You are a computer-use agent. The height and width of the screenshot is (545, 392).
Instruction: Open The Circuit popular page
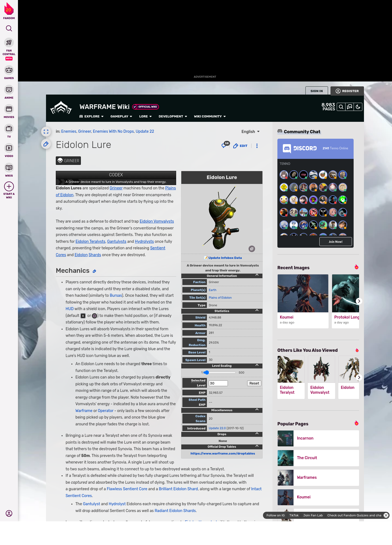coord(318,458)
